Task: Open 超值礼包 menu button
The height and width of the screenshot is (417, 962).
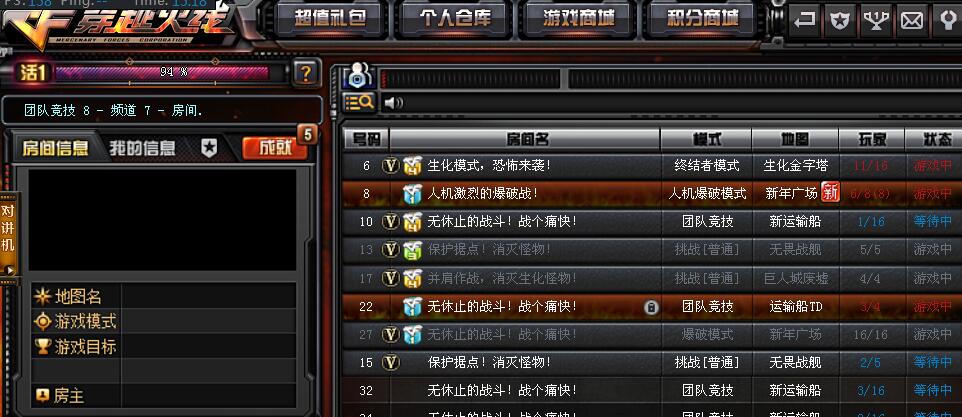Action: pos(331,18)
